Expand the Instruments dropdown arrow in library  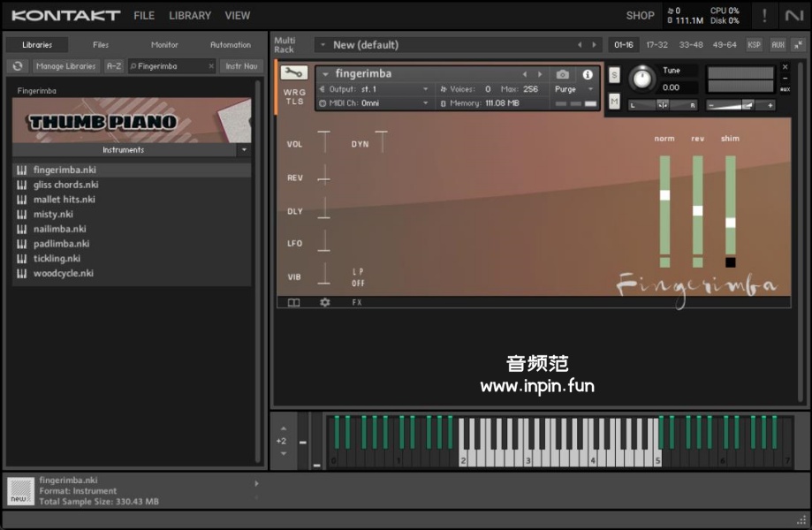pos(244,150)
